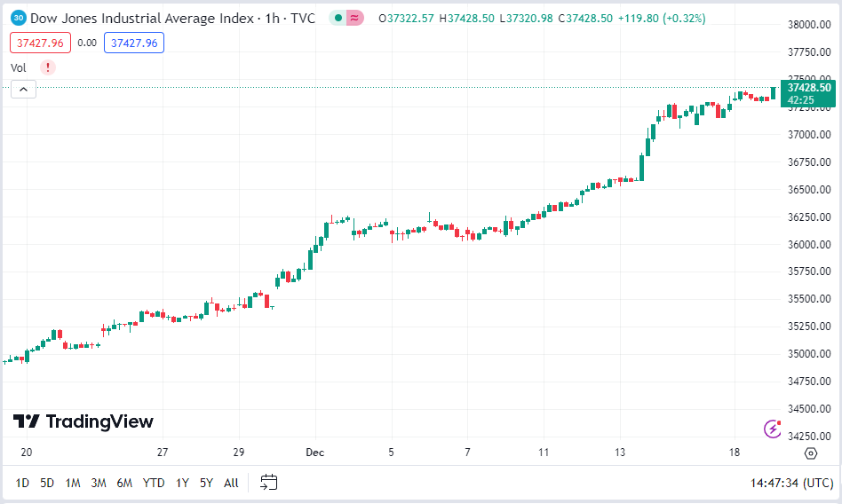842x504 pixels.
Task: Click the 18 date label on the time axis
Action: click(x=735, y=453)
